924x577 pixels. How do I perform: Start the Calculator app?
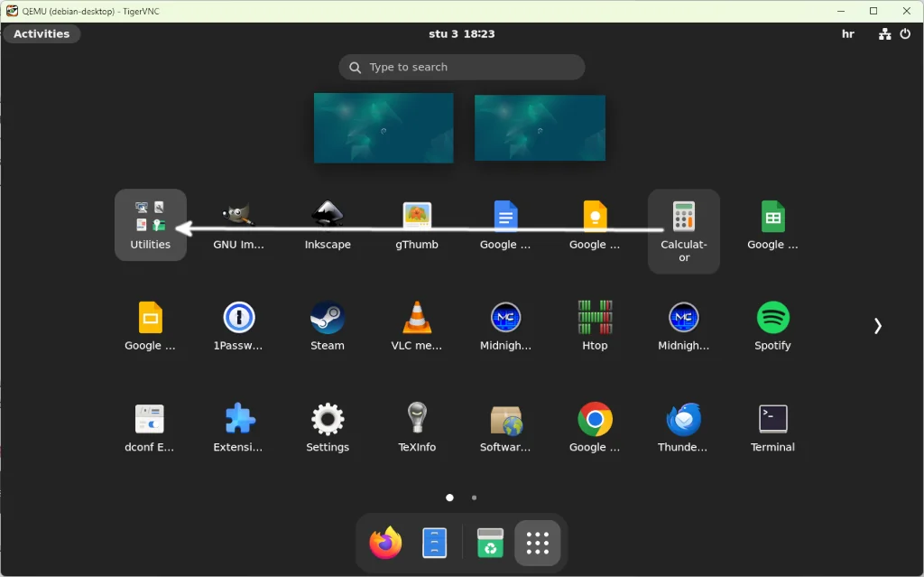pos(683,217)
